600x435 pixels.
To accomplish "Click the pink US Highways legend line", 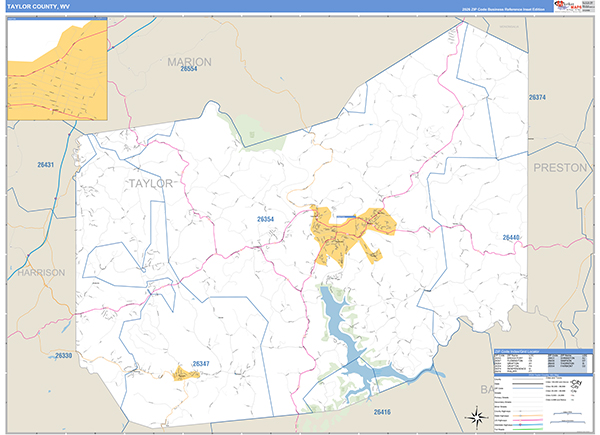I will pos(528,420).
